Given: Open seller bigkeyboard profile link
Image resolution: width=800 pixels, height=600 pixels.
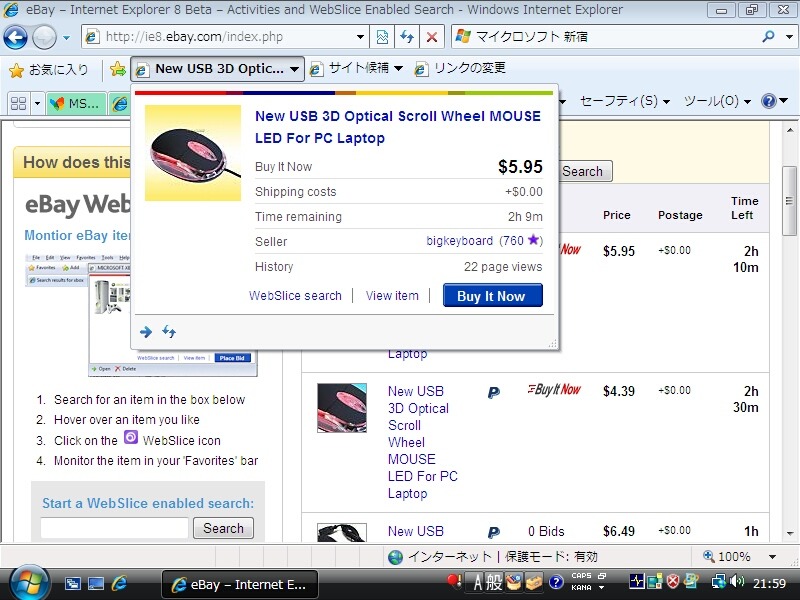Looking at the screenshot, I should point(460,241).
